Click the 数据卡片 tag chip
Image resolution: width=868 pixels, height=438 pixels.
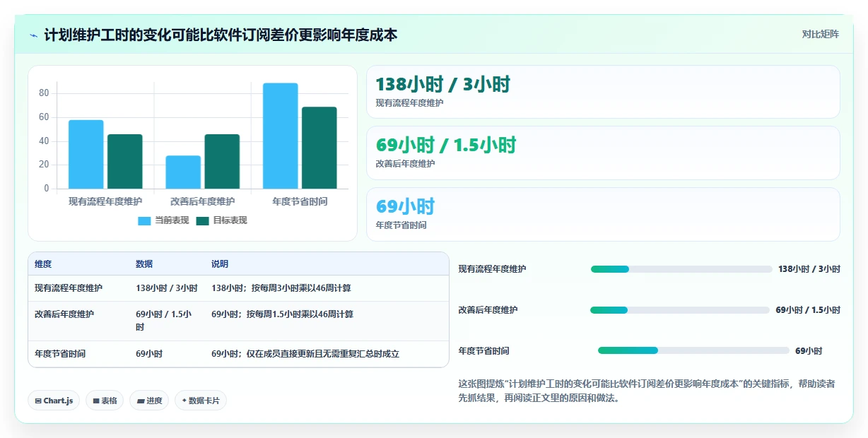click(201, 401)
